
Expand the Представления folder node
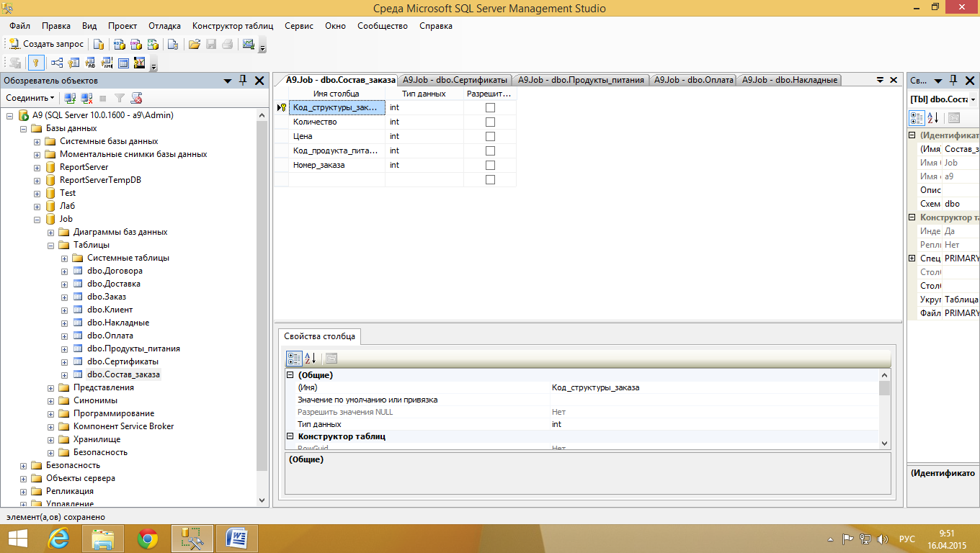[x=50, y=387]
